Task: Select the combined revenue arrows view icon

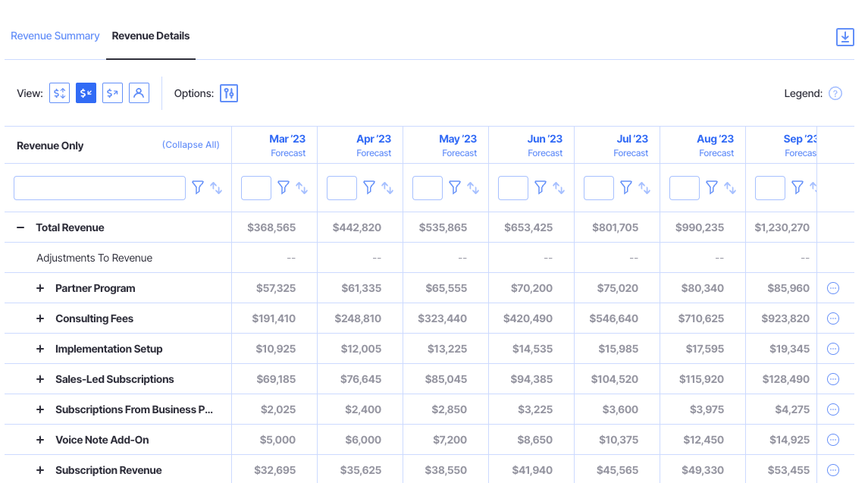Action: [59, 93]
